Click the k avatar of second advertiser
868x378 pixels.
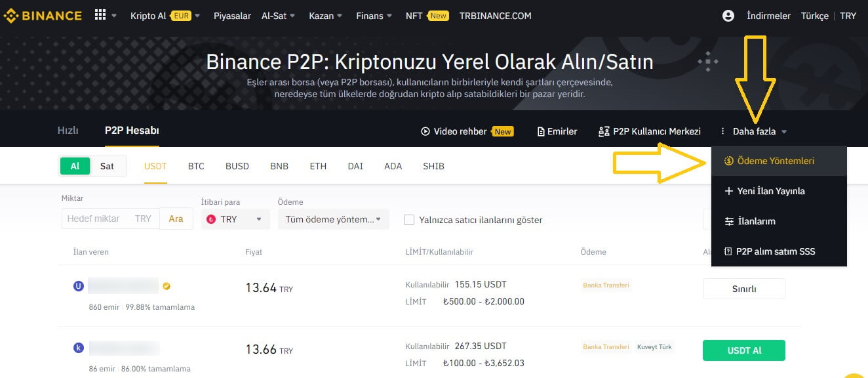click(x=79, y=348)
